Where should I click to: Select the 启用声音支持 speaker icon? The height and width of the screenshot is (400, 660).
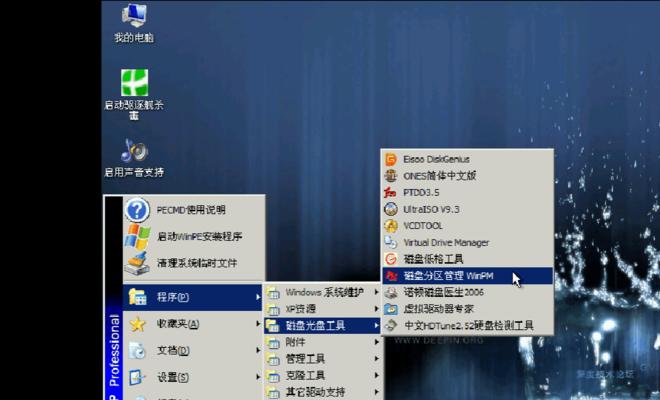click(x=134, y=150)
